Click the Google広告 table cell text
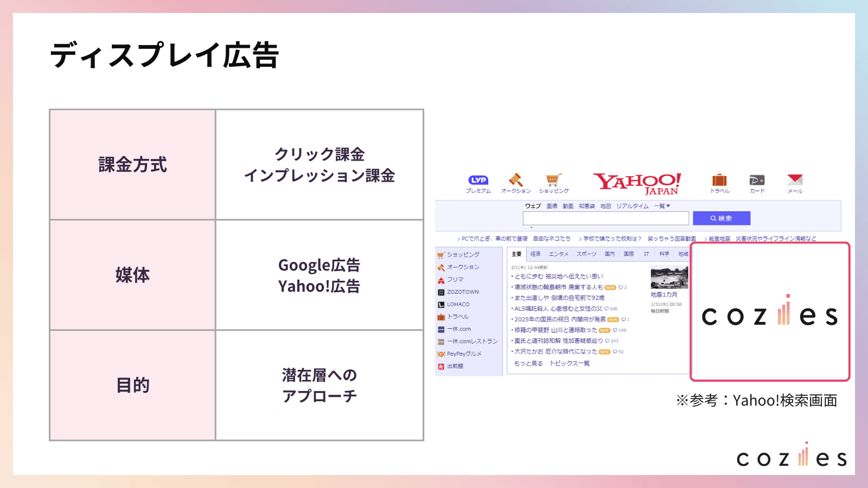This screenshot has height=488, width=868. point(319,265)
